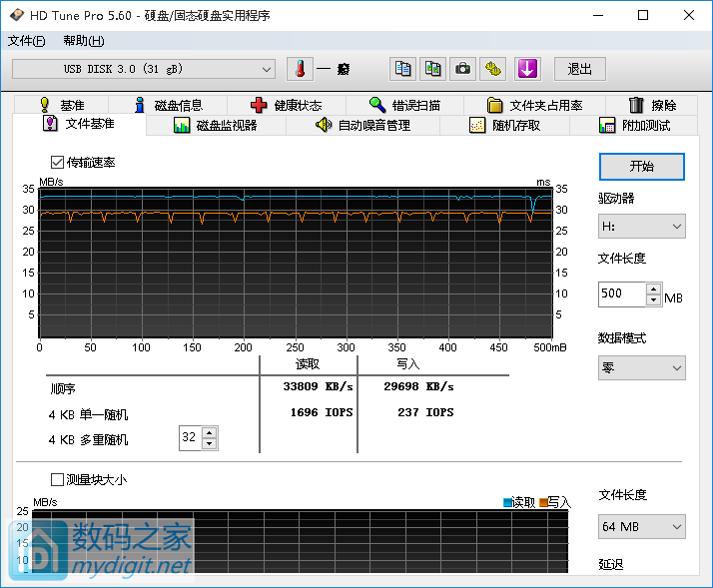This screenshot has height=588, width=713.
Task: Click the blue 读取 legend swatch
Action: coord(507,502)
